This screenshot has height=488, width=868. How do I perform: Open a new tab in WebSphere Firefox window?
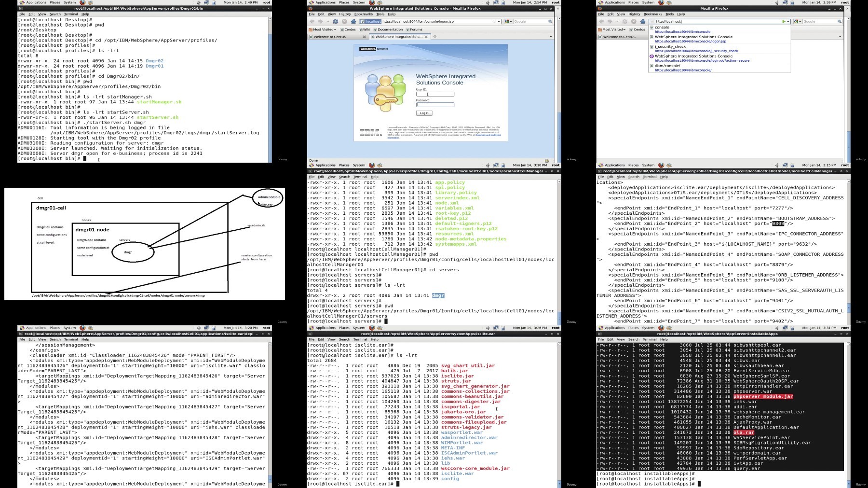(434, 37)
